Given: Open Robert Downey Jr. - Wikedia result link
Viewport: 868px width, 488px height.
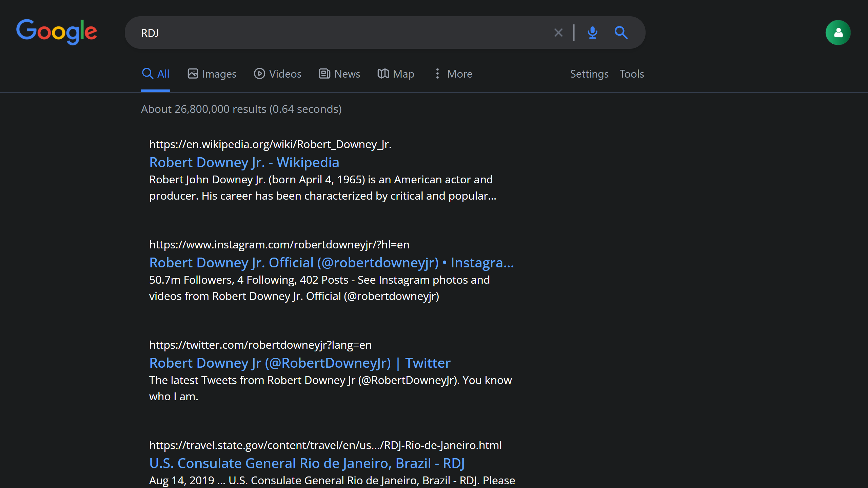Looking at the screenshot, I should [244, 162].
